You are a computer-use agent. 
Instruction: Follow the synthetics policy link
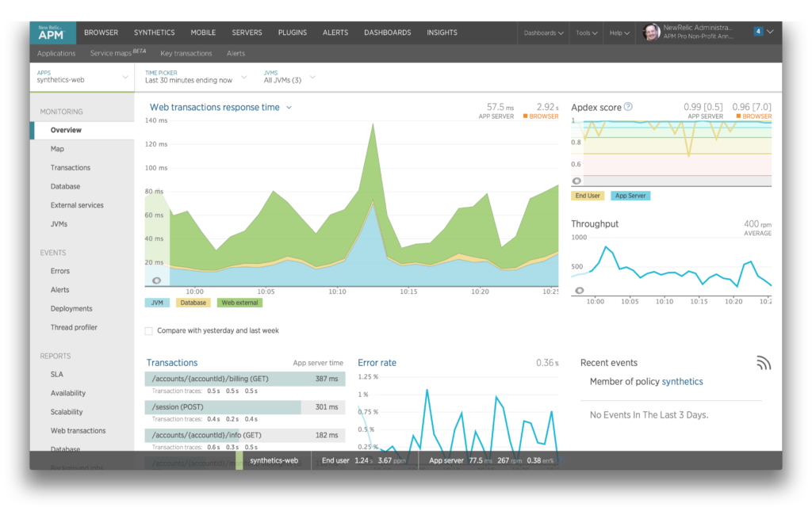point(683,382)
